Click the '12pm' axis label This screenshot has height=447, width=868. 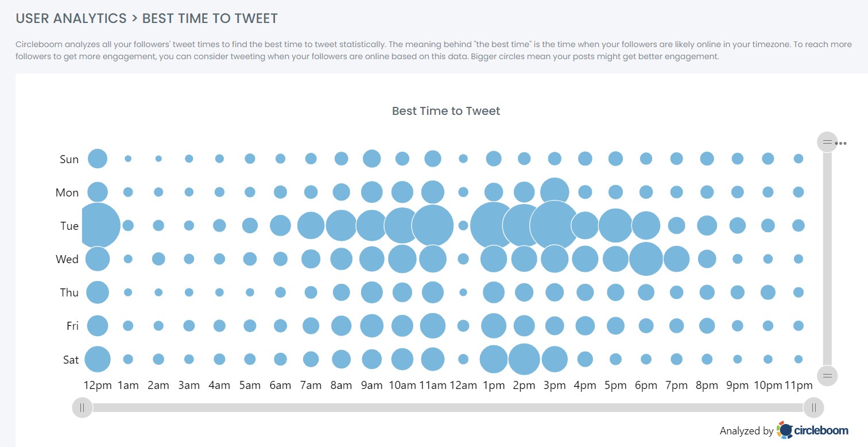(x=97, y=385)
